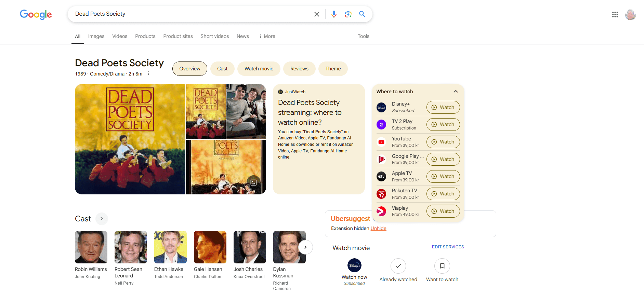
Task: Watch on Apple TV
Action: (x=443, y=176)
